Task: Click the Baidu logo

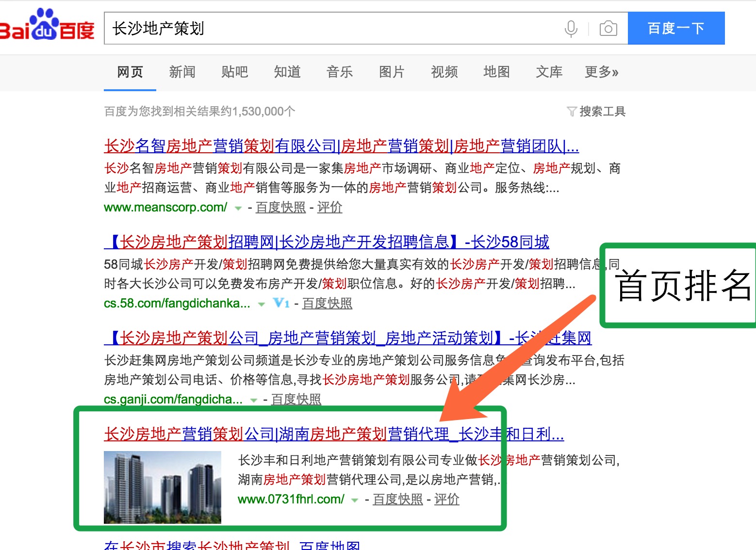Action: [47, 24]
